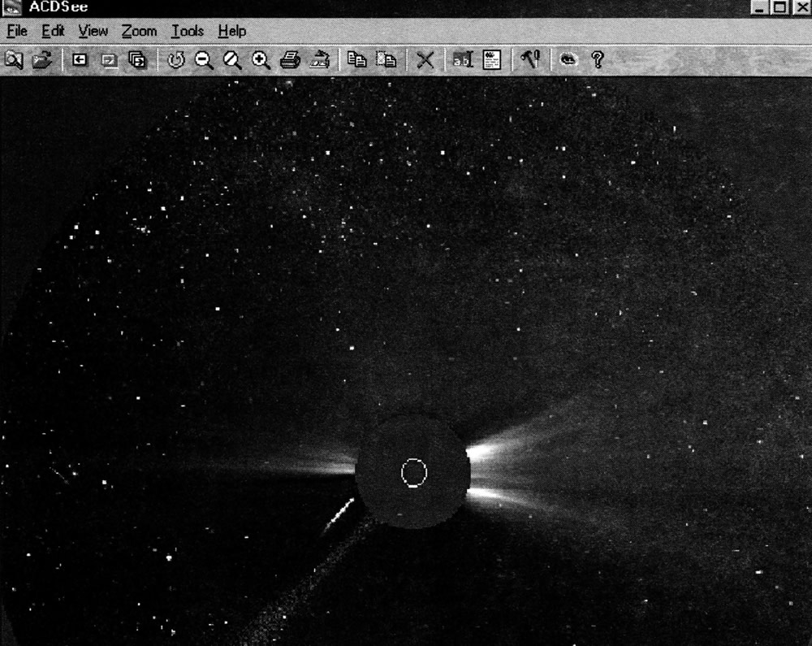The image size is (812, 646).
Task: Go to the previous image with left-arrow icon
Action: (80, 59)
